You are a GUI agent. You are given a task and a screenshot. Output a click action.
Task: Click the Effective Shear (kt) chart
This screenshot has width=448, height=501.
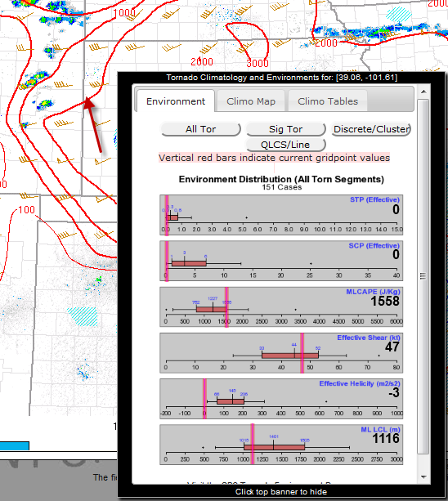point(281,353)
